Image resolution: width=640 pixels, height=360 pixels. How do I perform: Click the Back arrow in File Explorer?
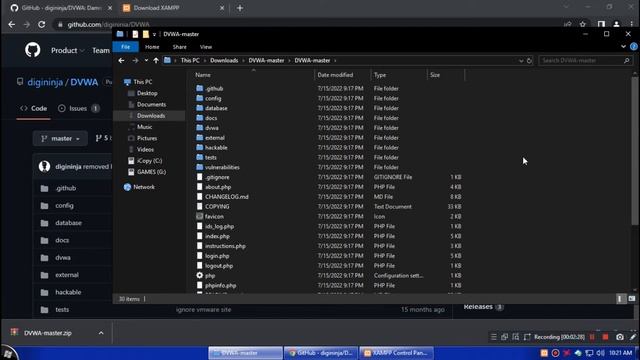[121, 60]
